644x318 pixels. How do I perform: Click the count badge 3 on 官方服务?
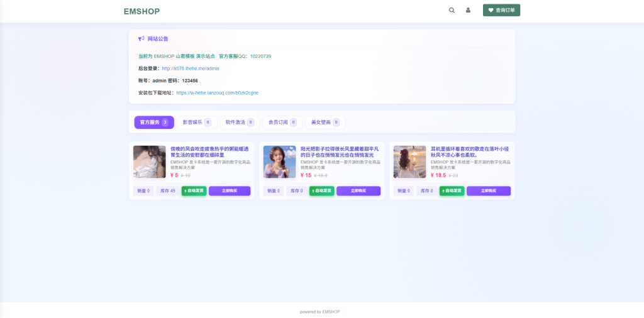165,123
